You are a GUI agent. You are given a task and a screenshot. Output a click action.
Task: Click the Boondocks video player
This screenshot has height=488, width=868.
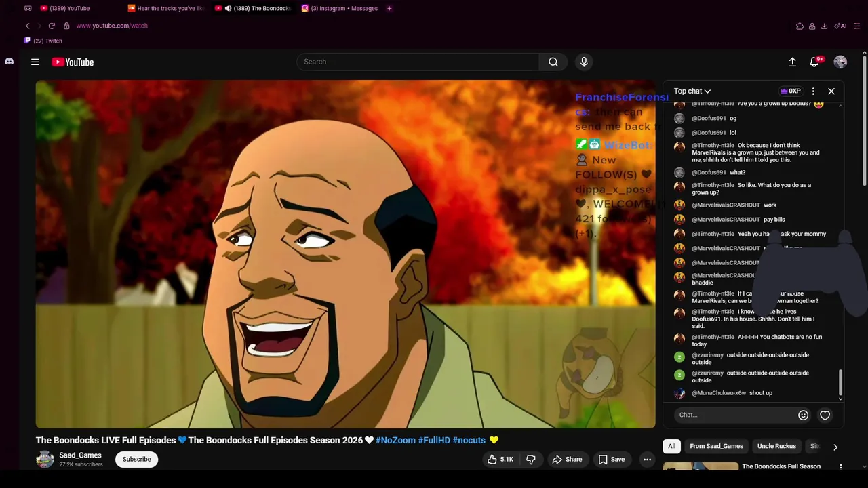(x=346, y=254)
